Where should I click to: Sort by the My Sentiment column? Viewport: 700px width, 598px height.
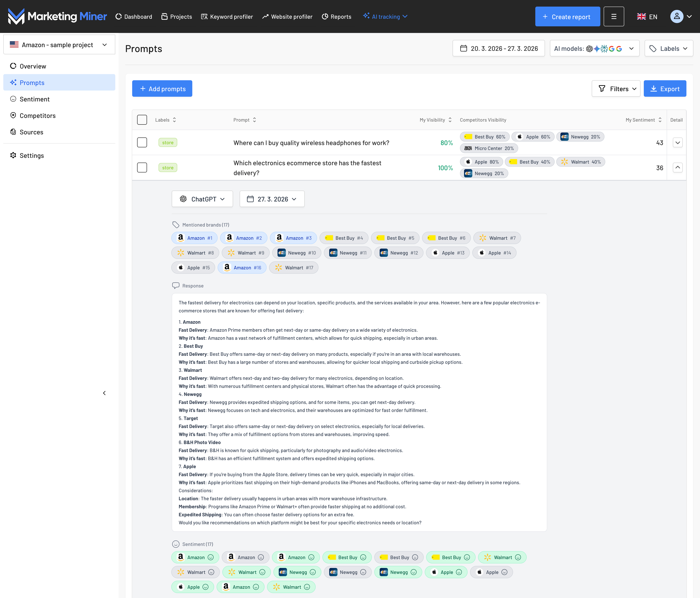[x=643, y=120]
